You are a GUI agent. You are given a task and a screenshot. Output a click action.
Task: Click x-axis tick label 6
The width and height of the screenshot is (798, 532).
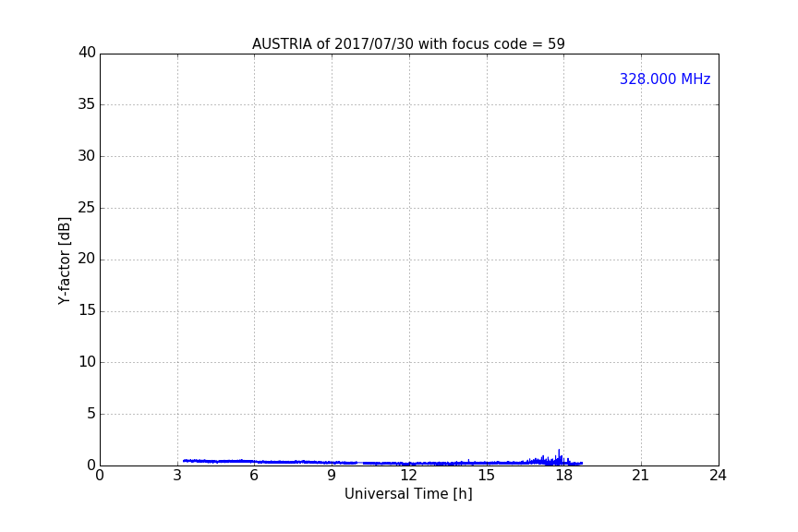coord(254,476)
